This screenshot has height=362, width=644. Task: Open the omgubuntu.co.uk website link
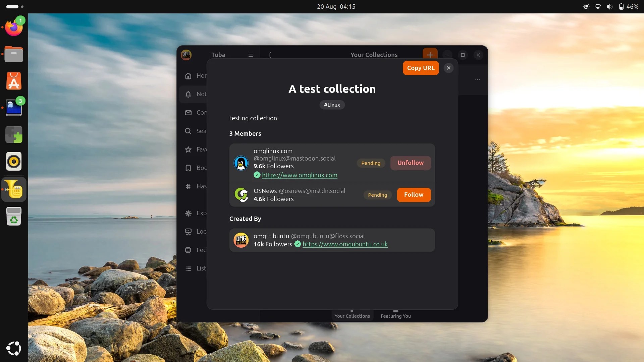(345, 244)
